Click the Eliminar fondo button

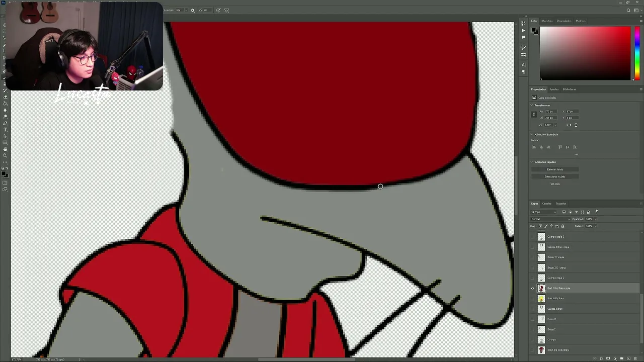[x=555, y=169]
